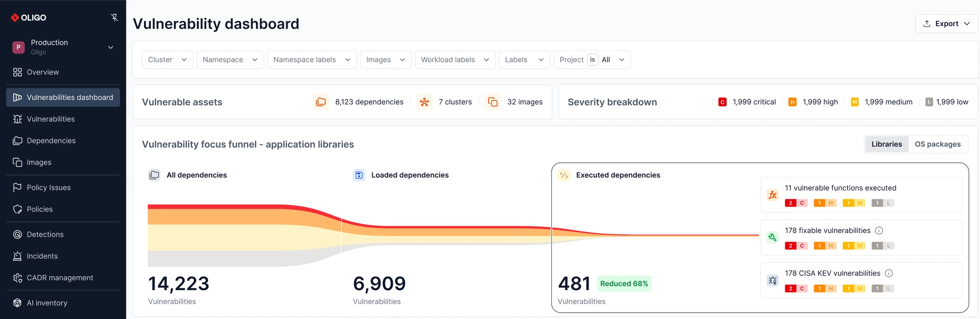Click the red critical C severity swatch
This screenshot has width=980, height=319.
point(722,102)
